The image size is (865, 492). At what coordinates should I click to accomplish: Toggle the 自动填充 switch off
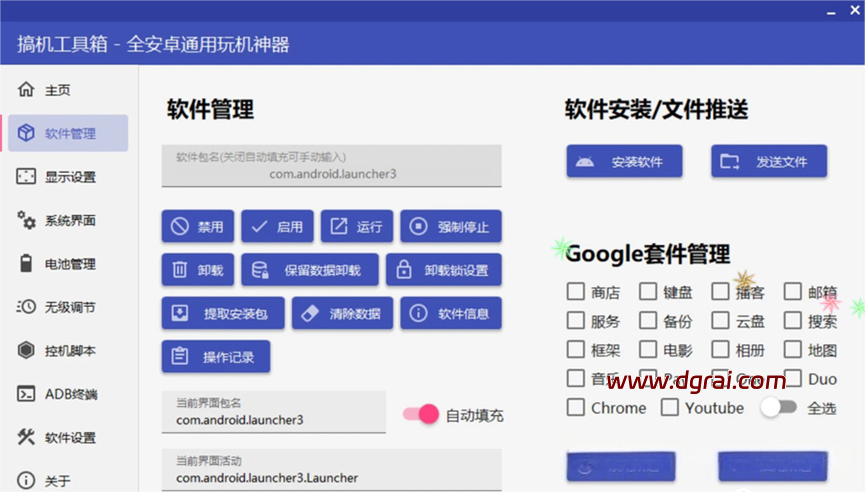click(x=420, y=414)
